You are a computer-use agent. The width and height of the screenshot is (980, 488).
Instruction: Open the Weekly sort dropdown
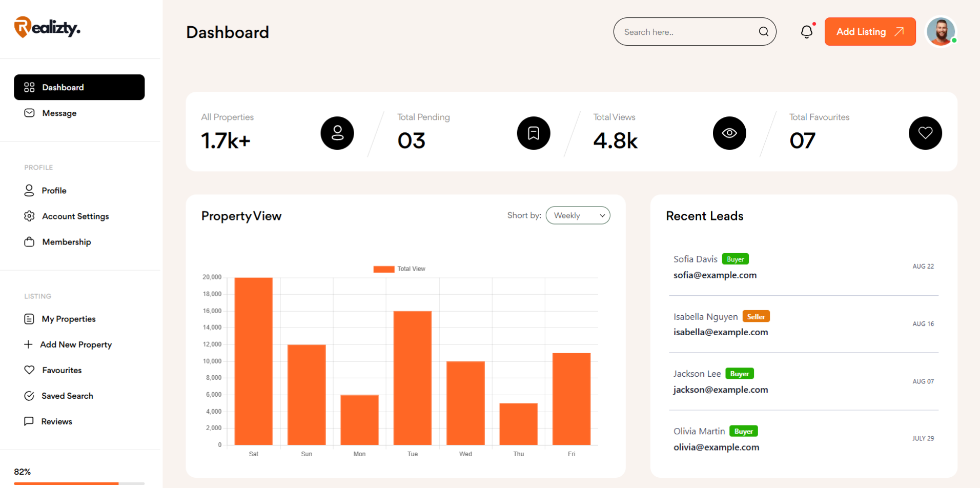(x=578, y=215)
